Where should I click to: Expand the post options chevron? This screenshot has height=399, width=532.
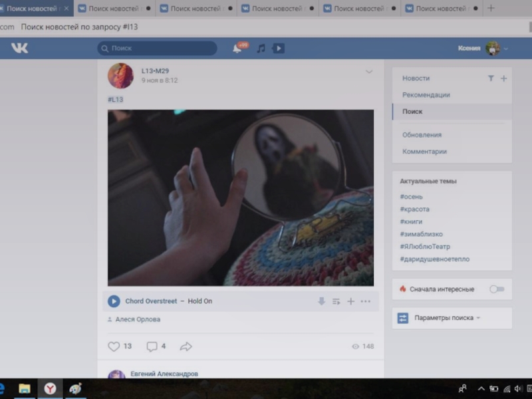tap(369, 72)
